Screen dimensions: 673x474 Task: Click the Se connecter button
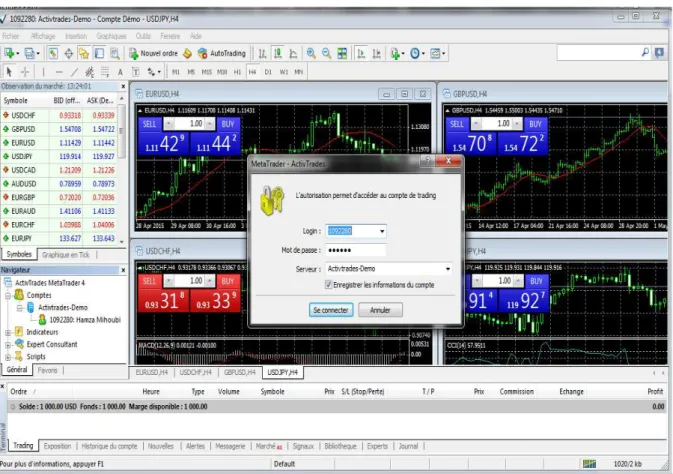331,310
